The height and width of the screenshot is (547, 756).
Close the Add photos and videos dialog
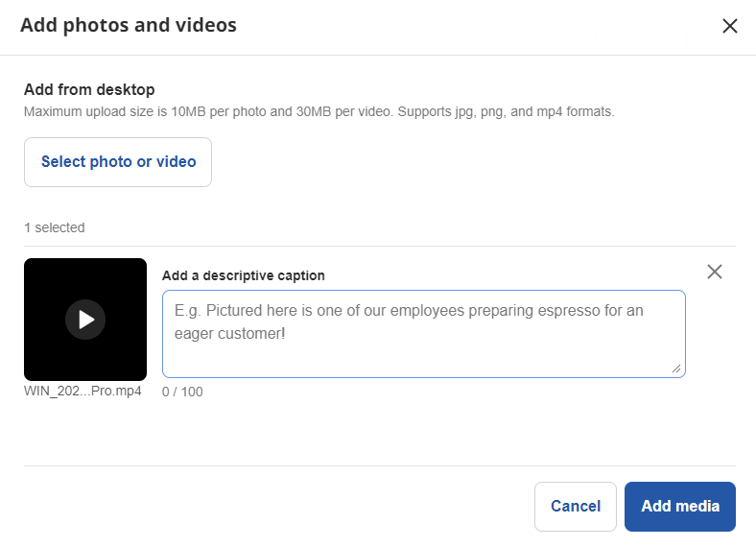pos(729,26)
